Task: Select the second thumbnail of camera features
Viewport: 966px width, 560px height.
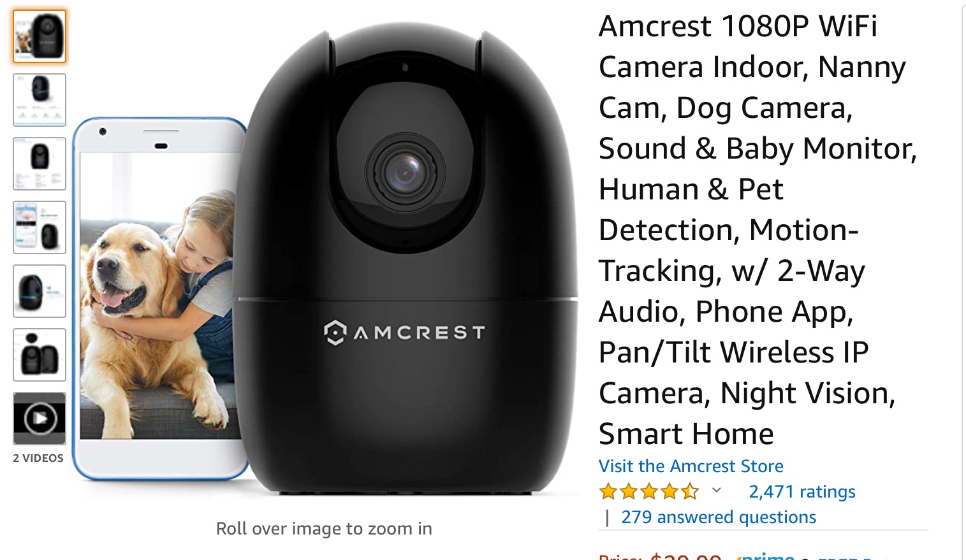Action: pos(40,100)
